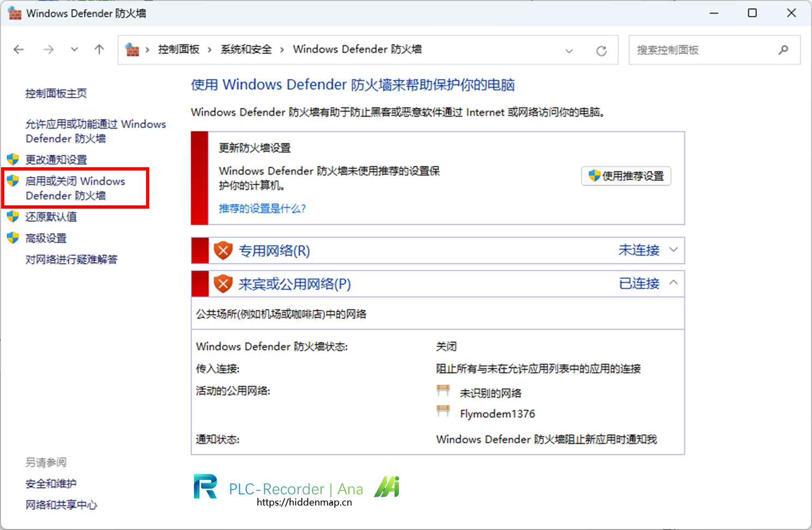
Task: Close the Windows Defender 防火墙 window
Action: [791, 13]
